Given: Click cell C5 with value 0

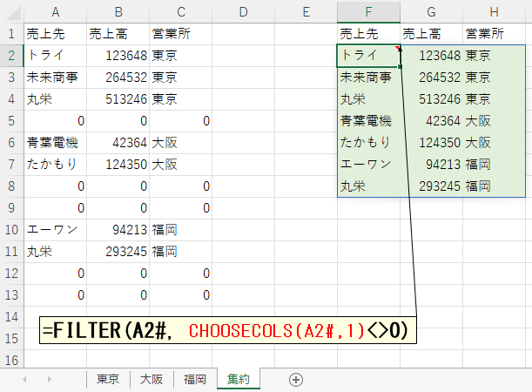Looking at the screenshot, I should point(181,121).
